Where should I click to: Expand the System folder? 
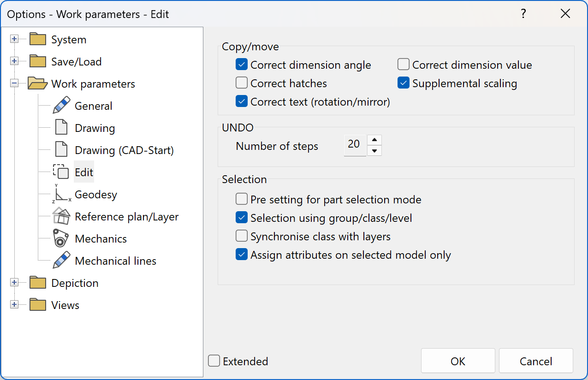(14, 39)
